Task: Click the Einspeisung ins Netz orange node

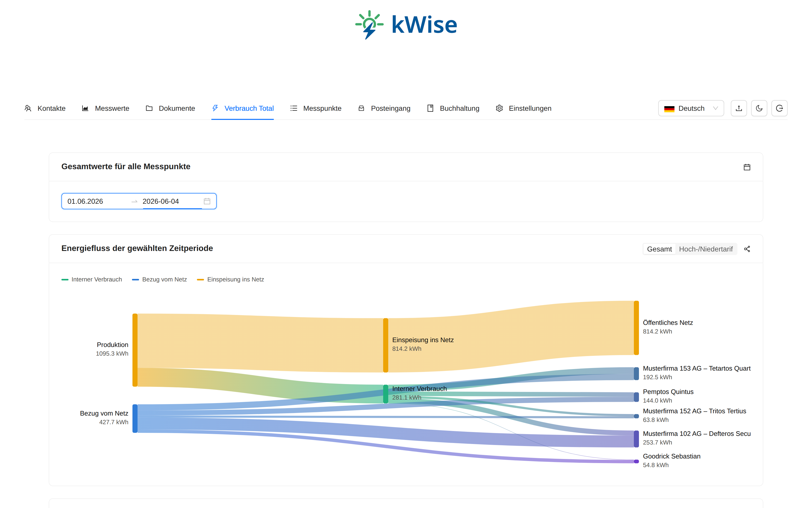Action: pos(385,345)
